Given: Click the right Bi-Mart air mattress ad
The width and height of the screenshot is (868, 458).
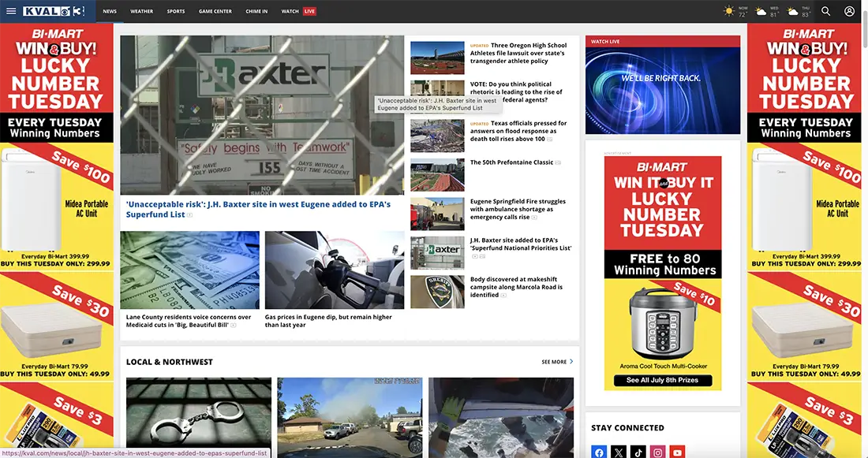Looking at the screenshot, I should coord(806,326).
